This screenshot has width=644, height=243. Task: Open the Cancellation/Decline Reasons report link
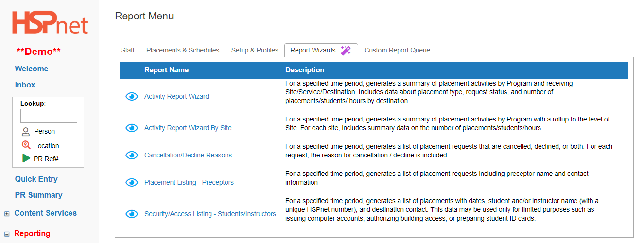click(x=188, y=155)
